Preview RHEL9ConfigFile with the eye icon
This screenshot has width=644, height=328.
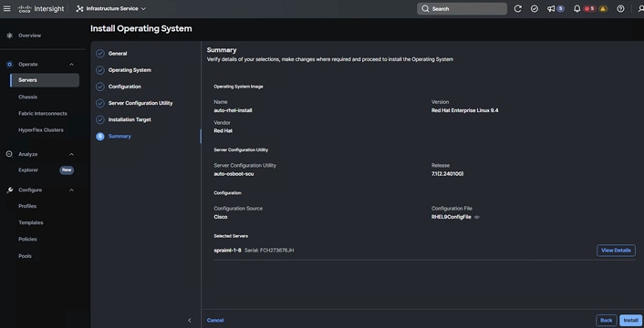tap(477, 217)
